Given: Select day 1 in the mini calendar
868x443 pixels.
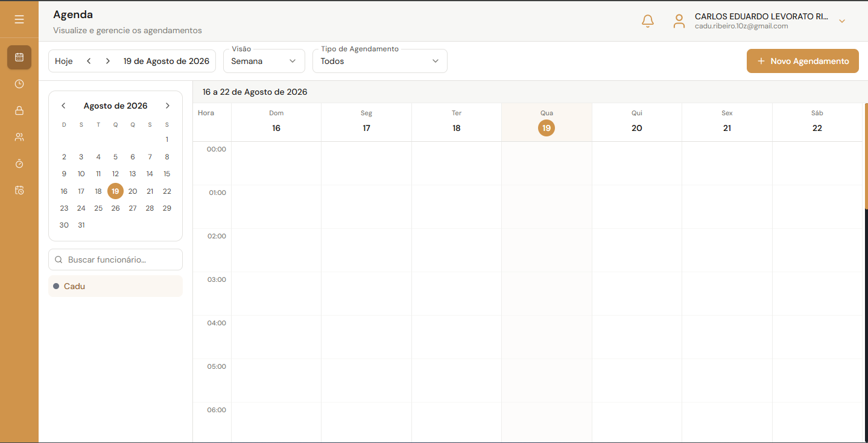Looking at the screenshot, I should click(167, 139).
